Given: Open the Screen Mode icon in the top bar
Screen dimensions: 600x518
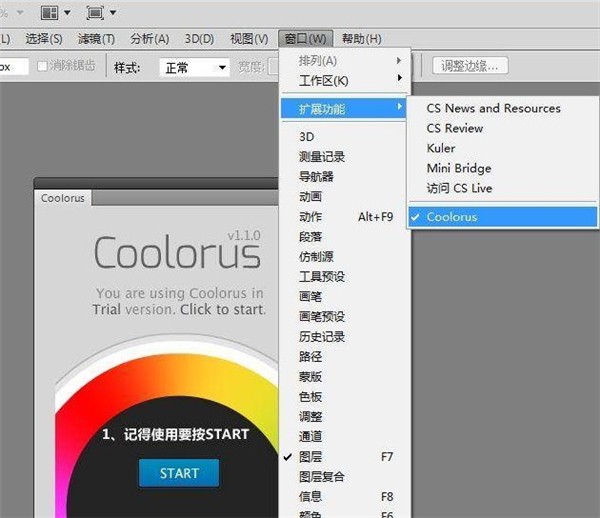Looking at the screenshot, I should click(95, 13).
